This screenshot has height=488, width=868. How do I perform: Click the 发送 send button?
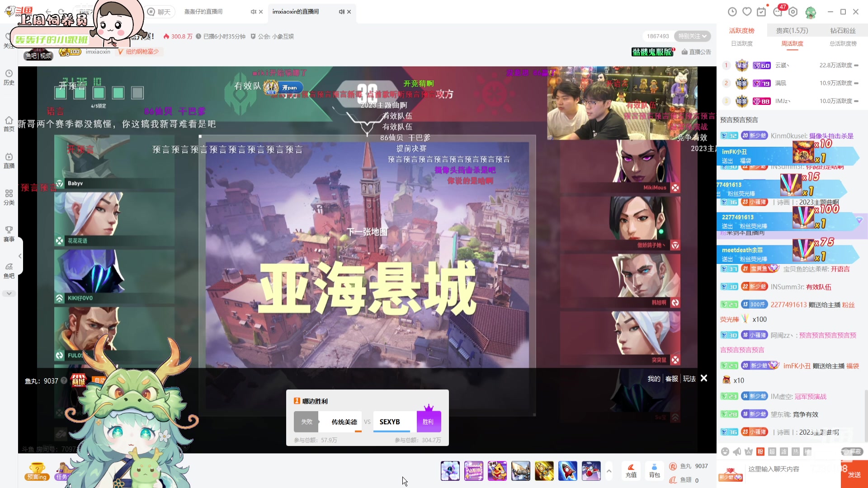[854, 475]
